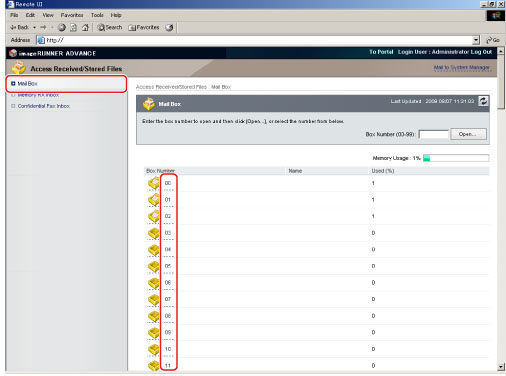506x376 pixels.
Task: Open the Favorites menu
Action: coord(72,15)
